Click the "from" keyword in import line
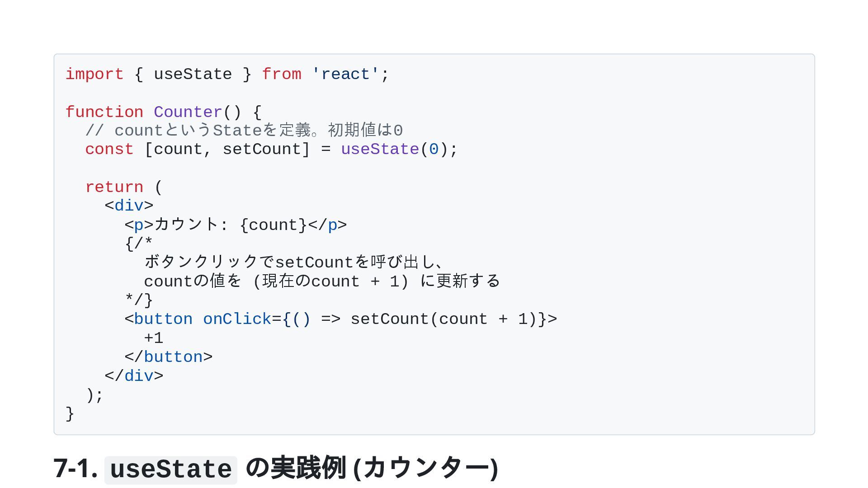 (x=281, y=74)
